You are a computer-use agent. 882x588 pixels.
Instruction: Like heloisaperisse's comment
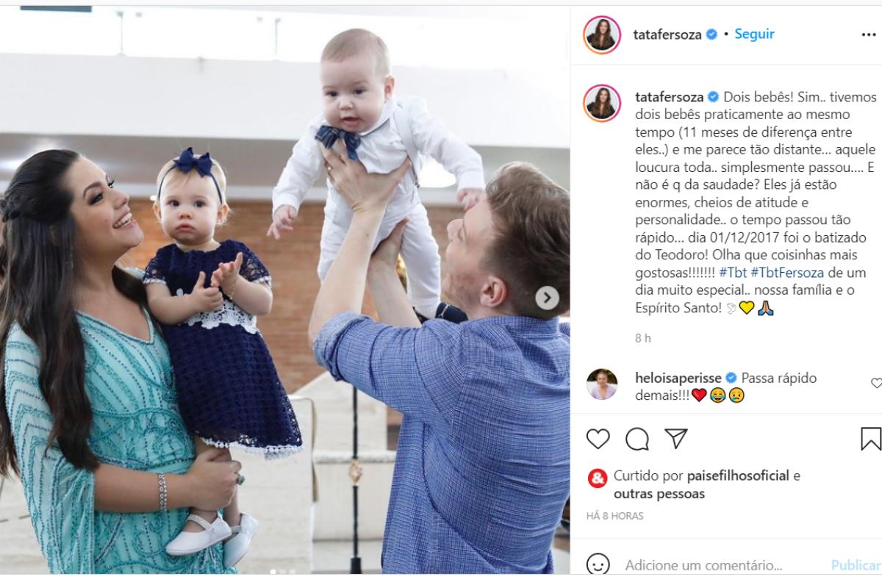pos(876,383)
